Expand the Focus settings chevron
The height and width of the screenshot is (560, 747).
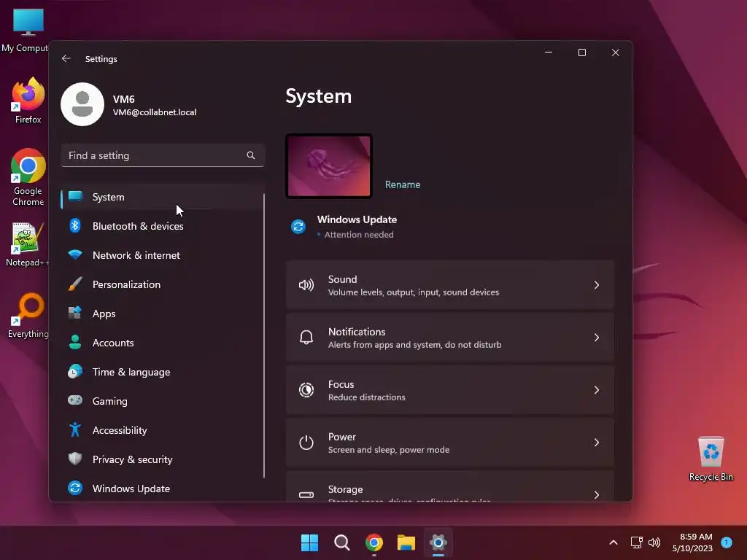coord(597,389)
